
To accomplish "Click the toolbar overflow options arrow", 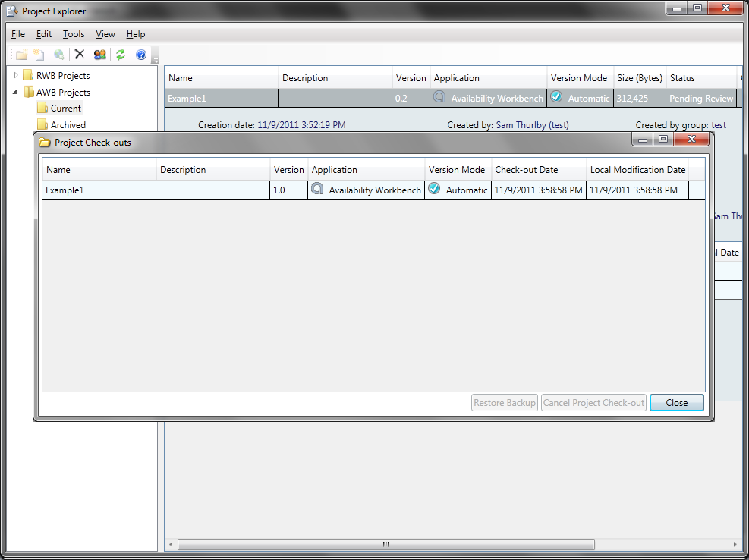I will point(155,60).
